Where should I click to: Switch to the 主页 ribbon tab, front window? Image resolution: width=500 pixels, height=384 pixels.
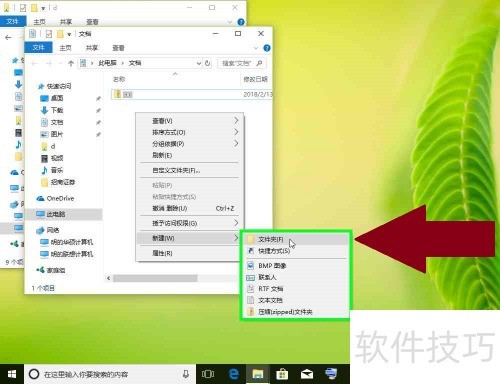tap(65, 48)
